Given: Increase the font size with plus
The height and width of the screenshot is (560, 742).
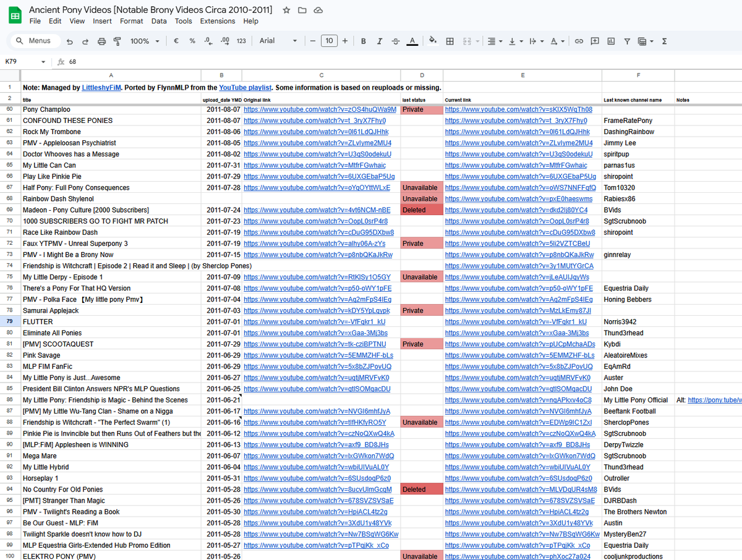Looking at the screenshot, I should (x=345, y=41).
